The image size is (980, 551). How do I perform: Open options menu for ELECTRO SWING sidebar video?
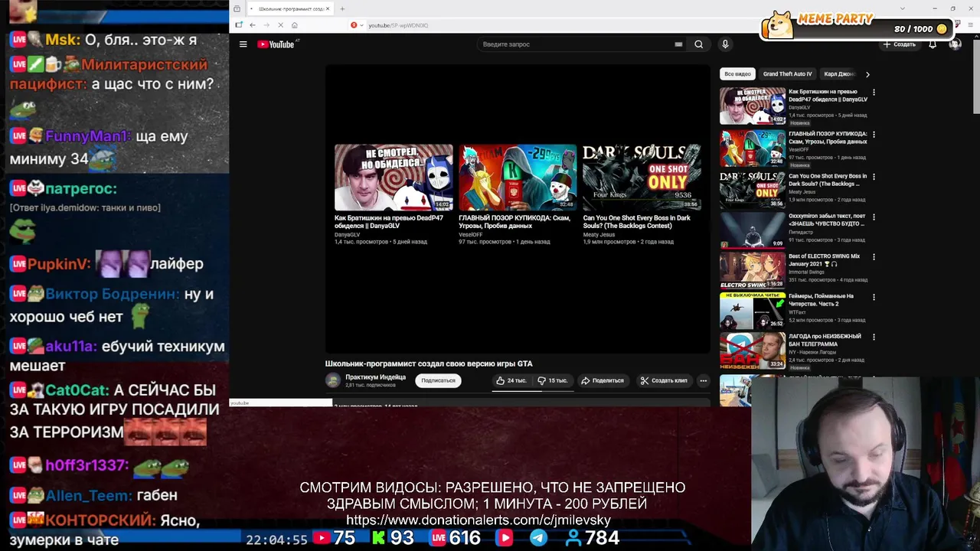pos(874,257)
